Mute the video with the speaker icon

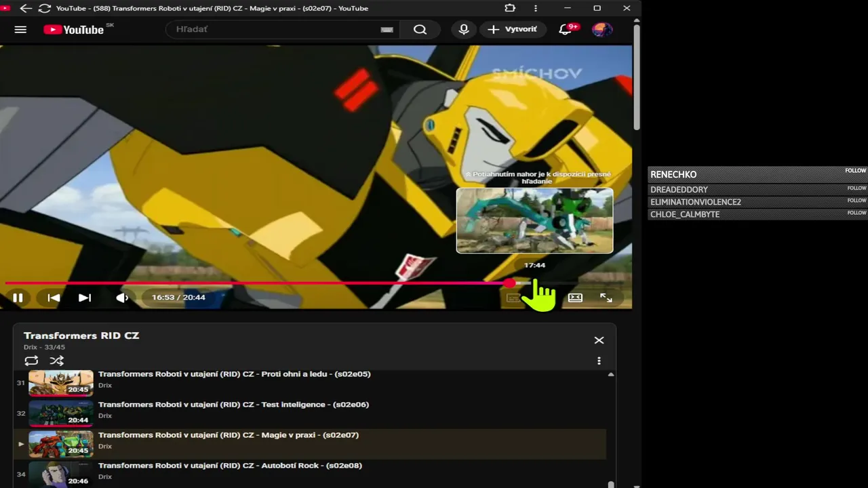click(x=122, y=298)
